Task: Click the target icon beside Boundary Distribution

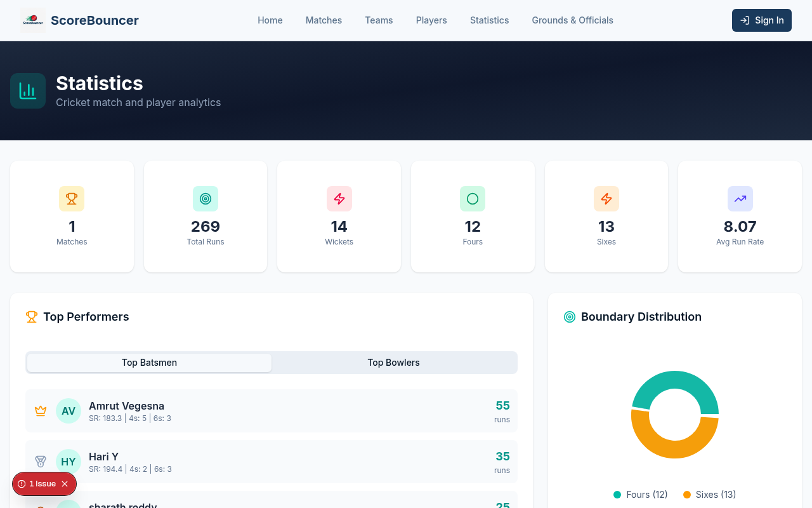Action: click(x=570, y=317)
